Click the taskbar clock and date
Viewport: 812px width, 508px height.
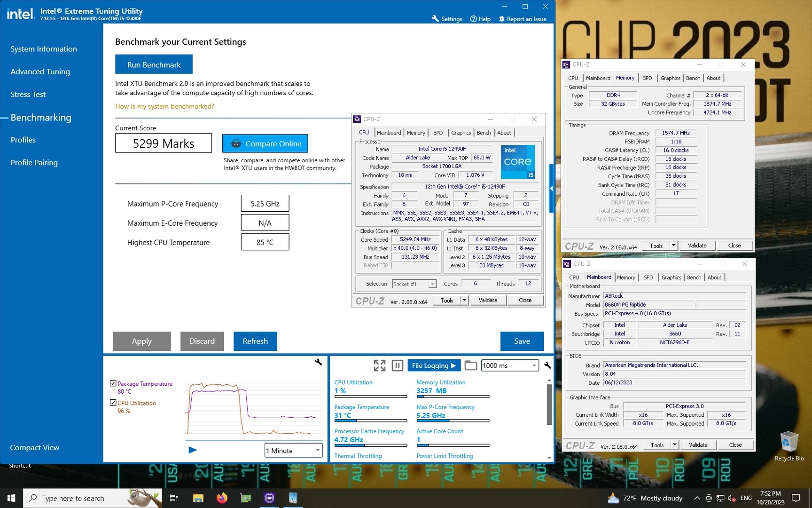771,498
